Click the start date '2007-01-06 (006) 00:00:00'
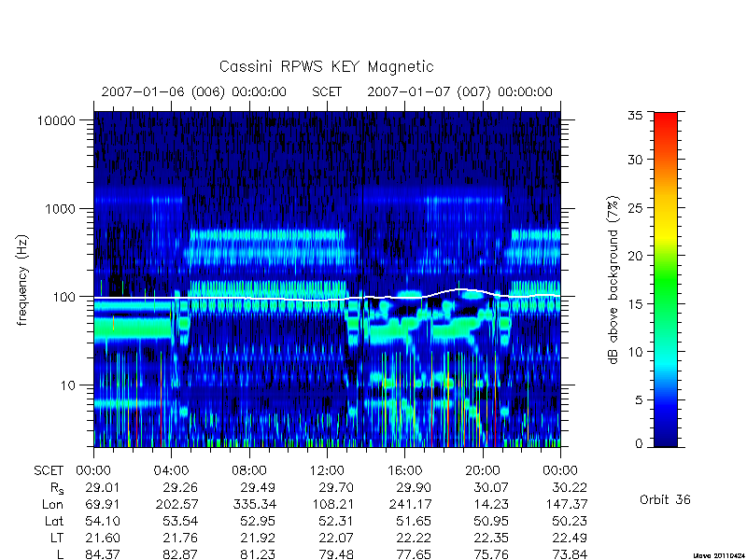The width and height of the screenshot is (747, 560). click(x=194, y=91)
